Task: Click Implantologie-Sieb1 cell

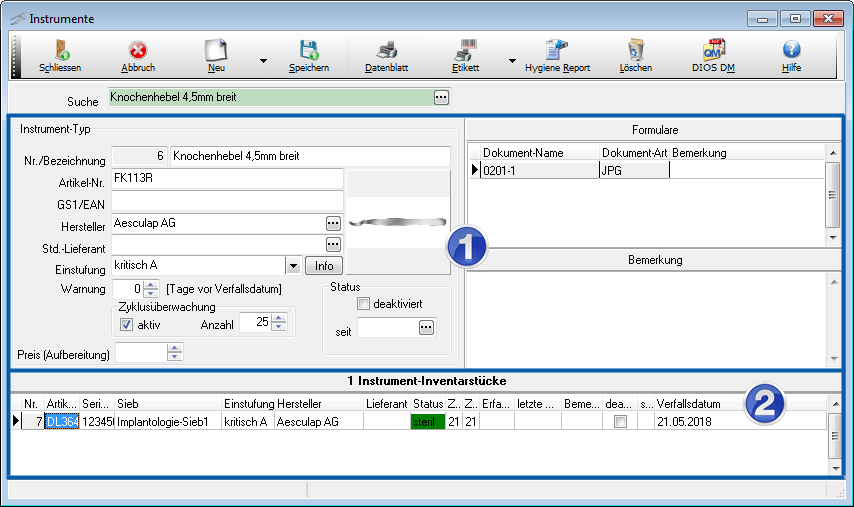Action: [168, 422]
